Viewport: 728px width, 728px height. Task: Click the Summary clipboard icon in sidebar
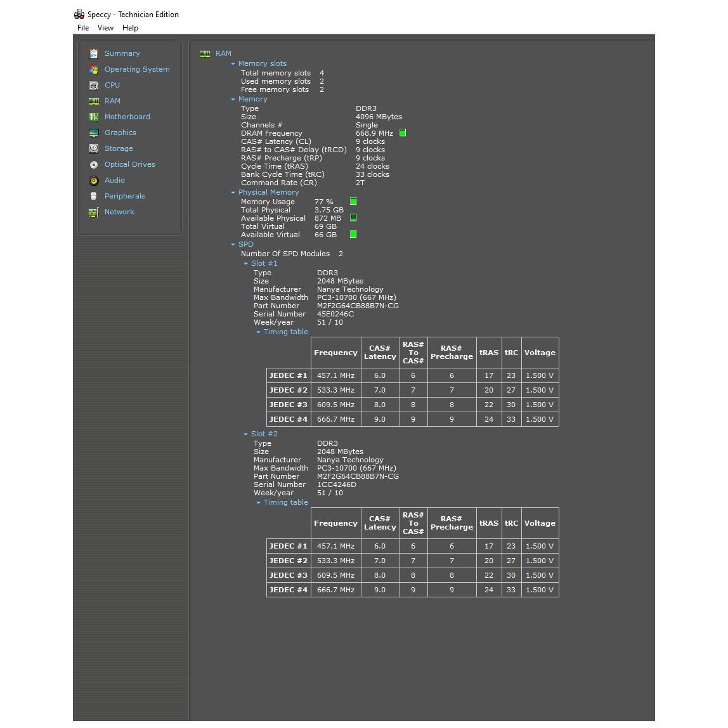click(94, 54)
